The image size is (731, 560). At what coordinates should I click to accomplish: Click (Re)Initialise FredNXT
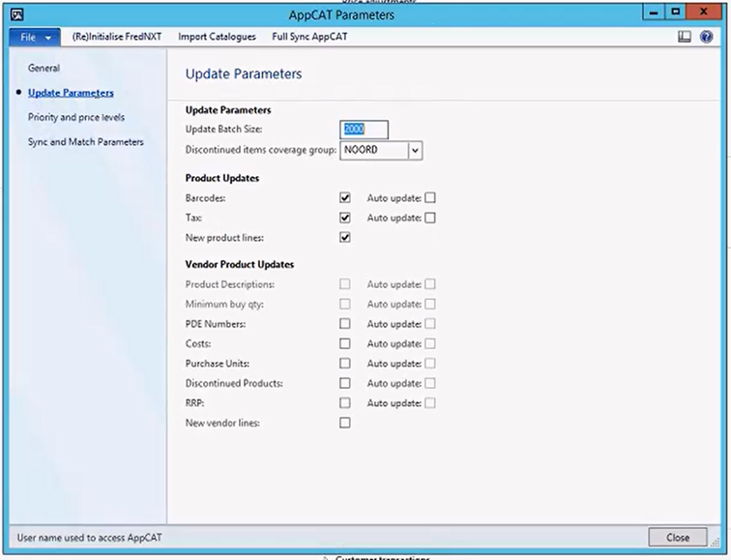tap(117, 37)
